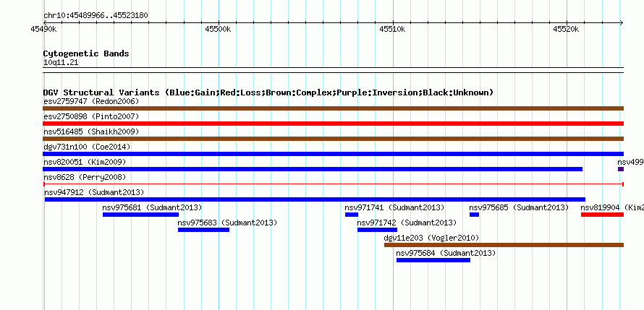
Task: Click the 10q11.21 cytogenetic band line
Action: pos(333,70)
